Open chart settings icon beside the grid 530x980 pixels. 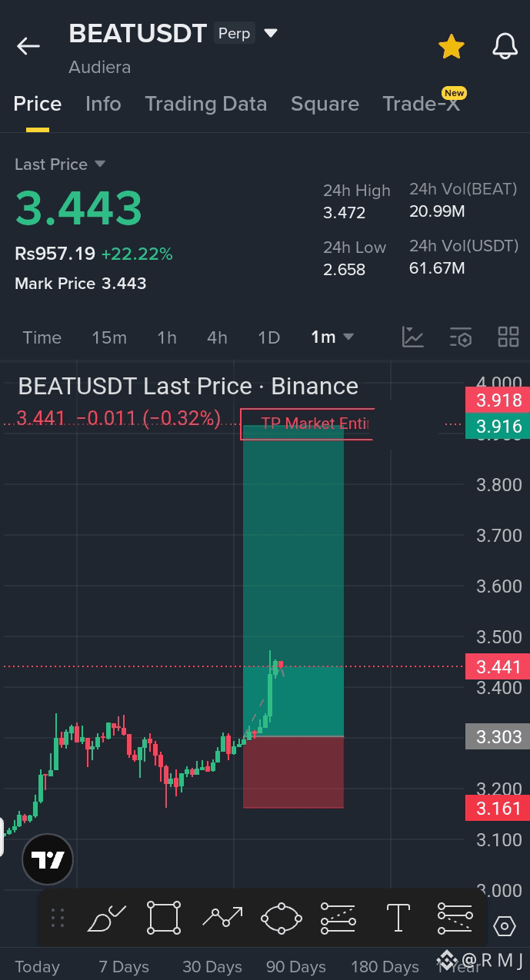[461, 337]
